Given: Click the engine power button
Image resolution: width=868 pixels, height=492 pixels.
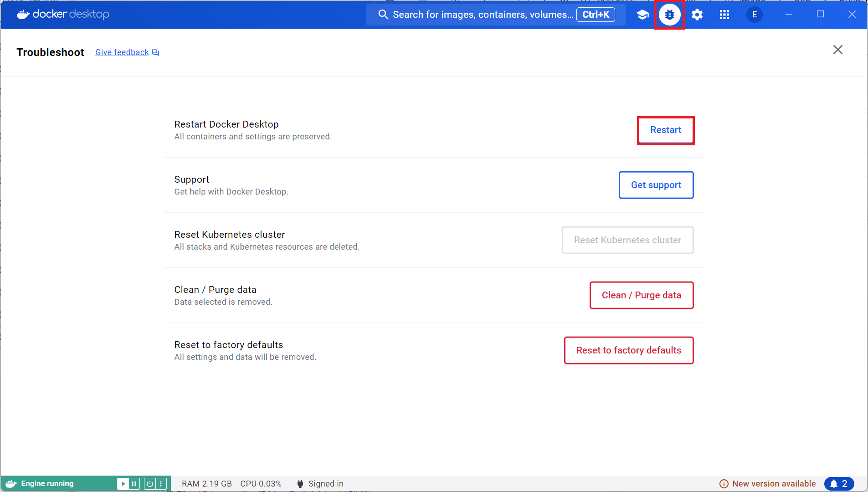Looking at the screenshot, I should 149,483.
